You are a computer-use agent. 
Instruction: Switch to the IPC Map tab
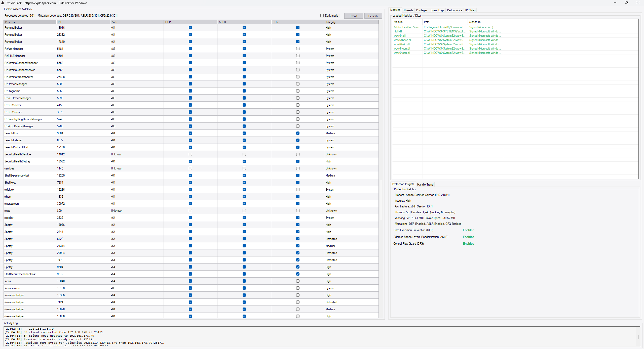coord(470,10)
